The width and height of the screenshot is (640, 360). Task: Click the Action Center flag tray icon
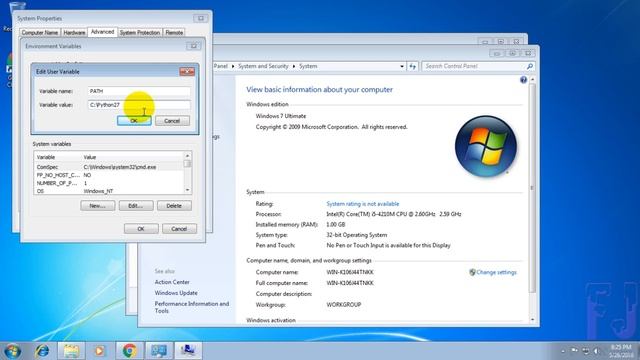click(x=574, y=351)
